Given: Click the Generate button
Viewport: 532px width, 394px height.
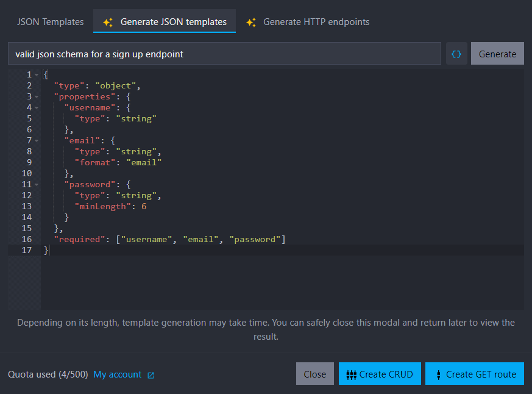Looking at the screenshot, I should point(497,53).
